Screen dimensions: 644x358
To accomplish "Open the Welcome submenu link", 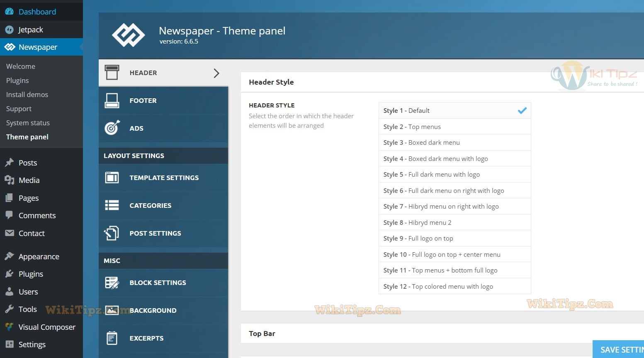I will pyautogui.click(x=21, y=66).
